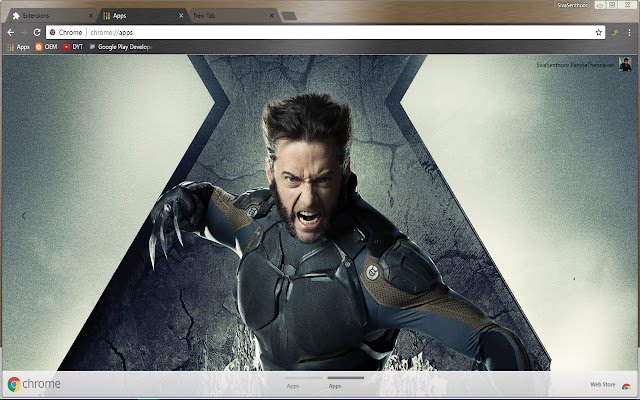
Task: Open the DYT bookmark
Action: point(73,47)
